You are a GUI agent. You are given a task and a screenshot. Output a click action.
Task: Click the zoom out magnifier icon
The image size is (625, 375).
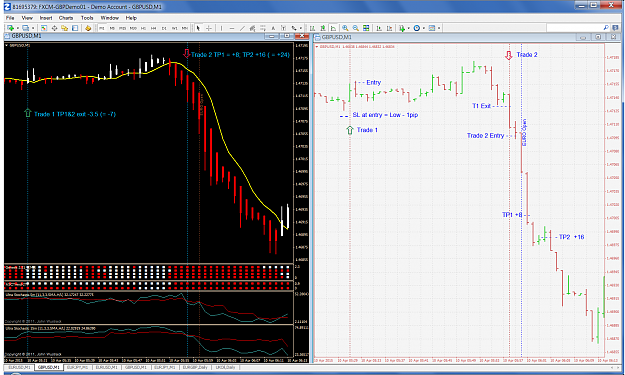[x=356, y=28]
